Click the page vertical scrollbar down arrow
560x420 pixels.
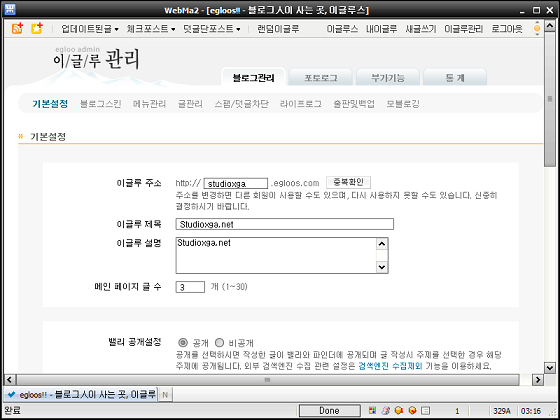(x=549, y=367)
